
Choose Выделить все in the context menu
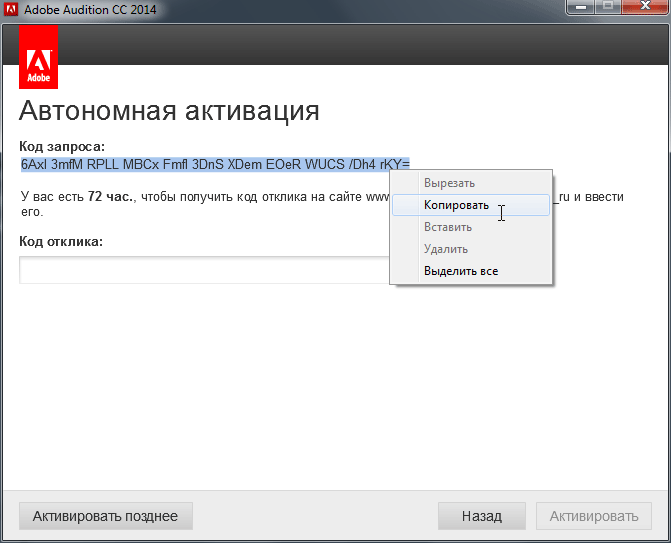[x=471, y=271]
